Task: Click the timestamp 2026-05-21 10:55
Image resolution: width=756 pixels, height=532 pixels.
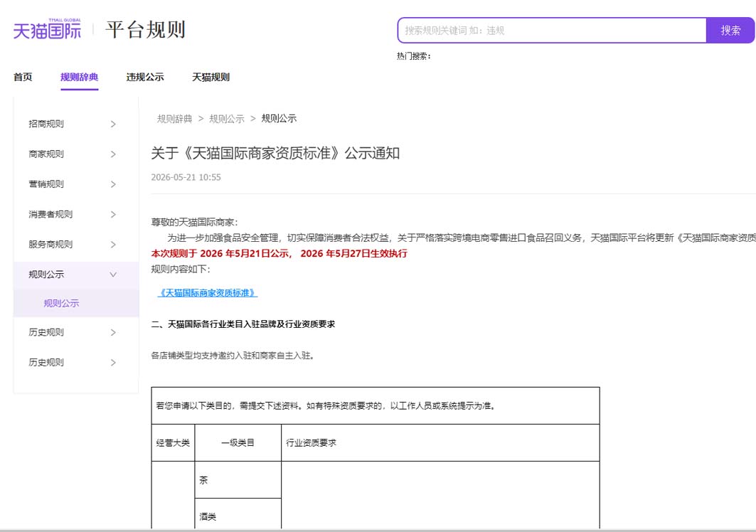Action: tap(186, 177)
